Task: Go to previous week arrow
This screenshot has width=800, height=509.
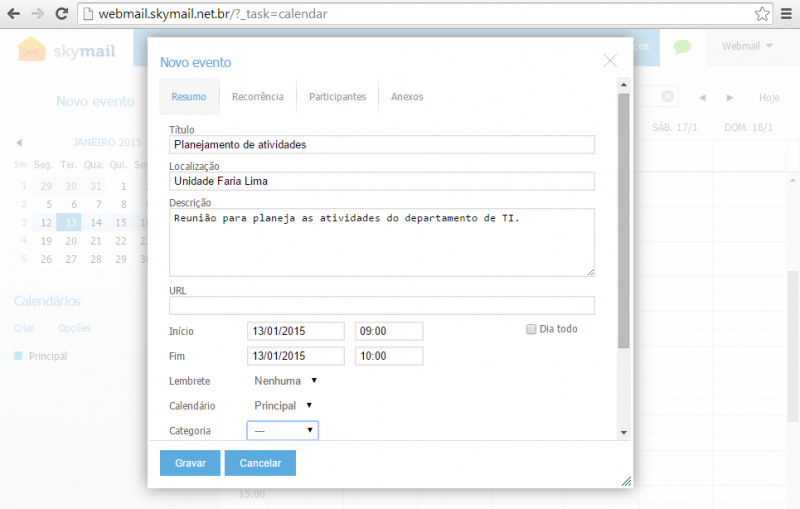Action: coord(703,97)
